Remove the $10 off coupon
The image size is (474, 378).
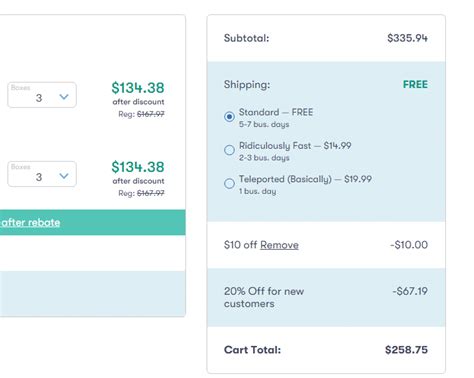(279, 245)
